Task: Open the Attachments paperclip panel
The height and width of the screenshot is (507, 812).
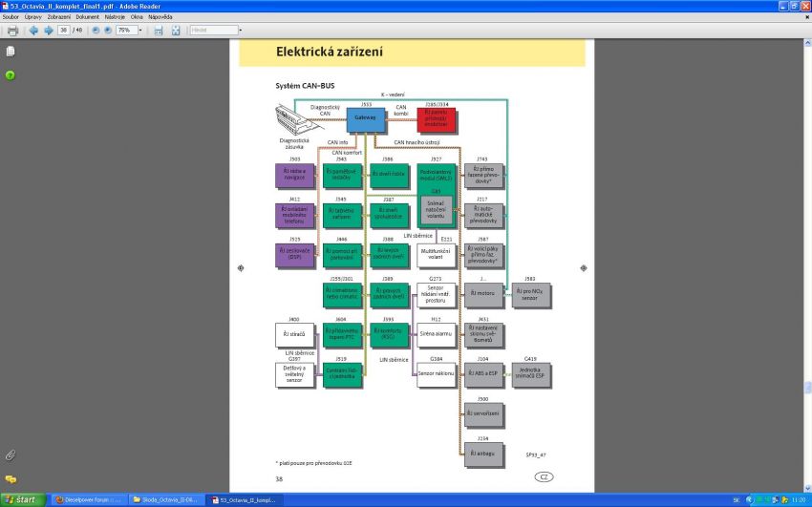Action: 11,454
